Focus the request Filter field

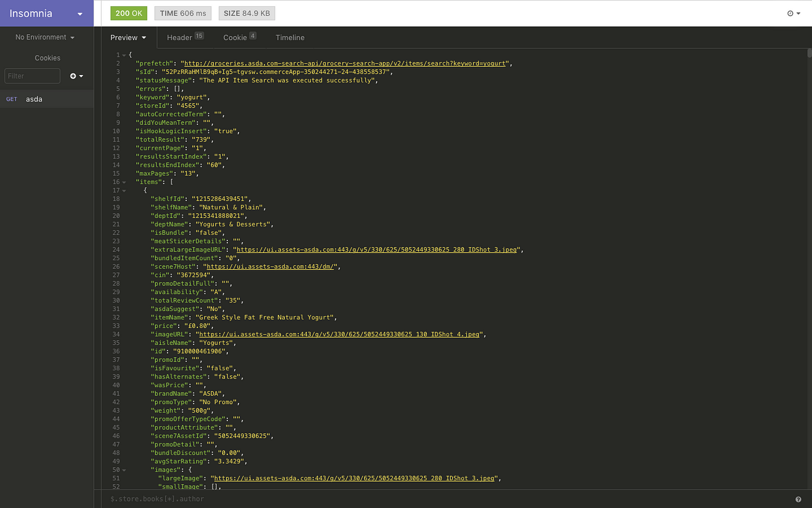pyautogui.click(x=32, y=76)
